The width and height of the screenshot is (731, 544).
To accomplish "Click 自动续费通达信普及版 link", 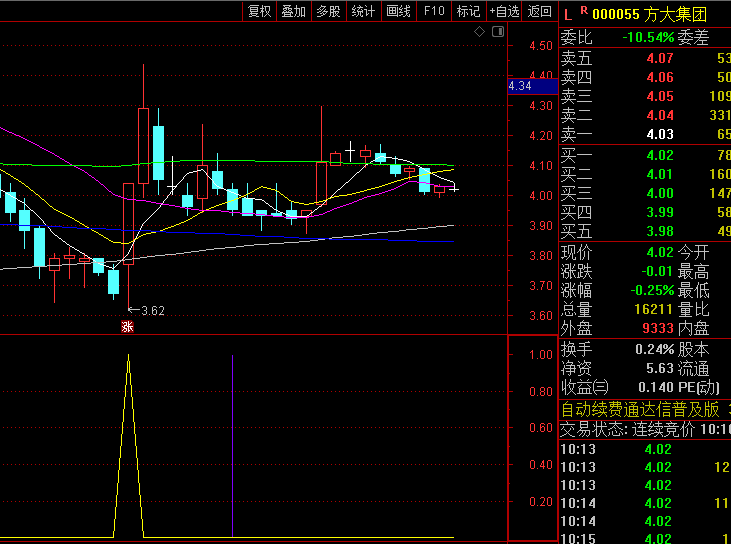I will 640,410.
